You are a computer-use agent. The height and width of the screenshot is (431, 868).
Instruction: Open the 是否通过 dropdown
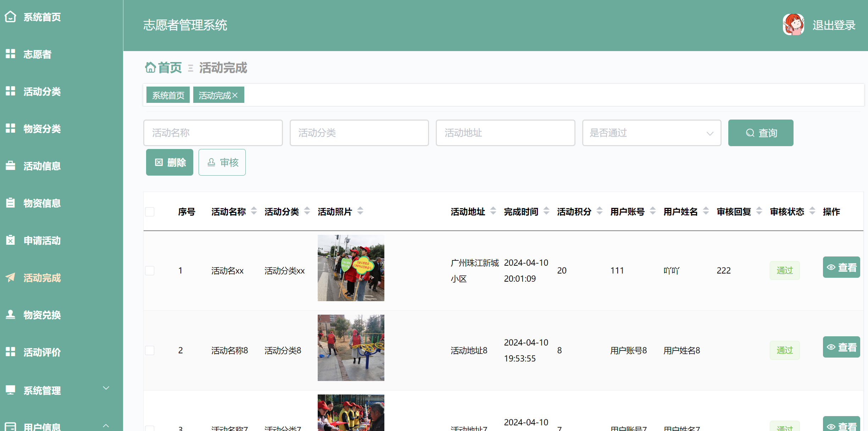coord(652,133)
